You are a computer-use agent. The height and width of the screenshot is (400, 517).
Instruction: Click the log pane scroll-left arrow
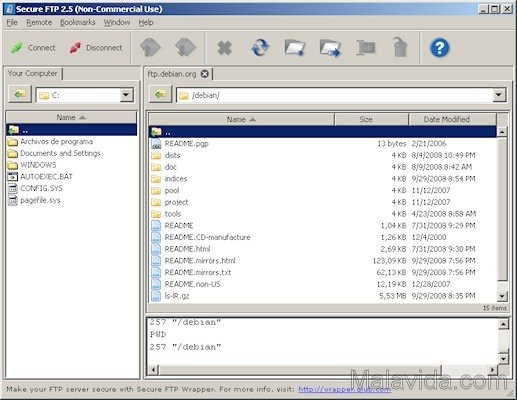(154, 369)
